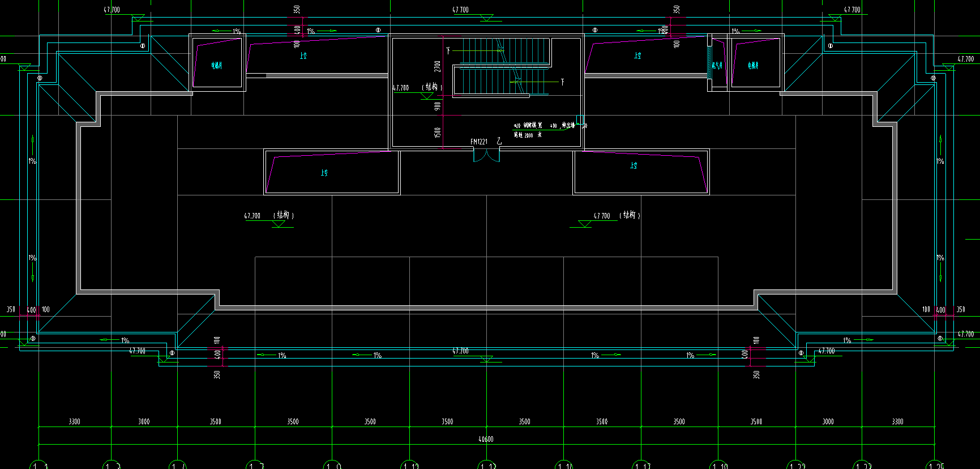Click the FM1221 double door swing symbol
The width and height of the screenshot is (980, 469).
(487, 155)
